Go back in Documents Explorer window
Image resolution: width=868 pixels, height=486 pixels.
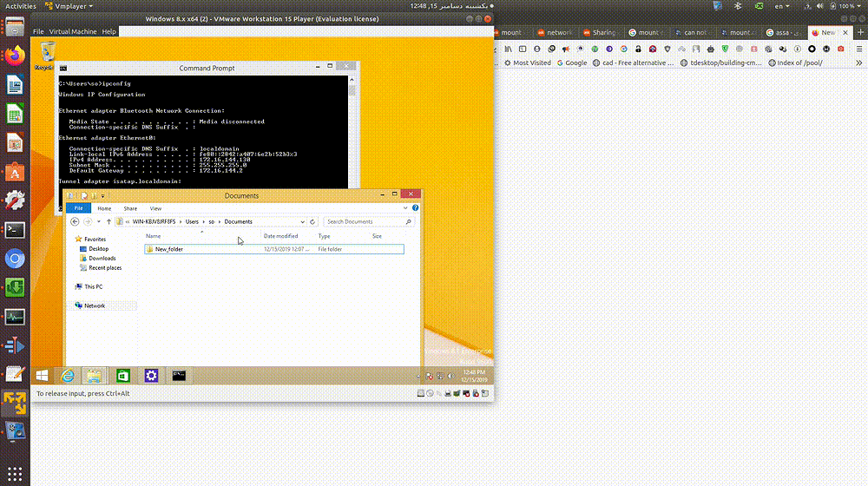[75, 221]
